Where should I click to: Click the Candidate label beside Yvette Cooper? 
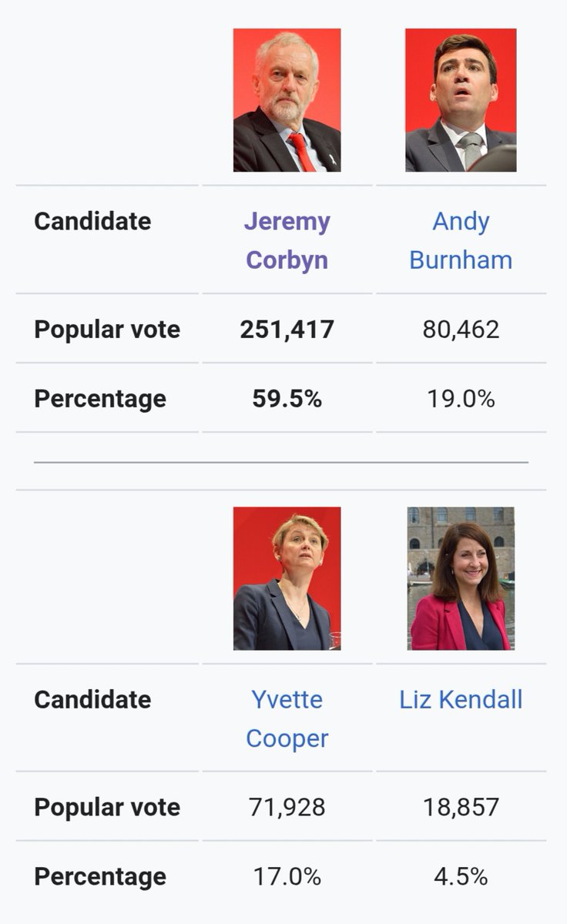[x=92, y=699]
